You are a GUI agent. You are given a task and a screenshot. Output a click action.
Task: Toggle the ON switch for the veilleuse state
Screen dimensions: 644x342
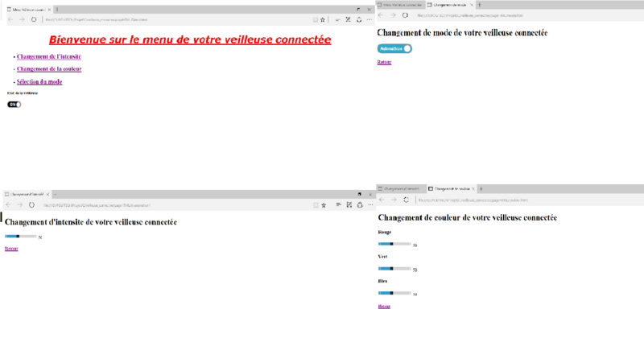point(14,104)
